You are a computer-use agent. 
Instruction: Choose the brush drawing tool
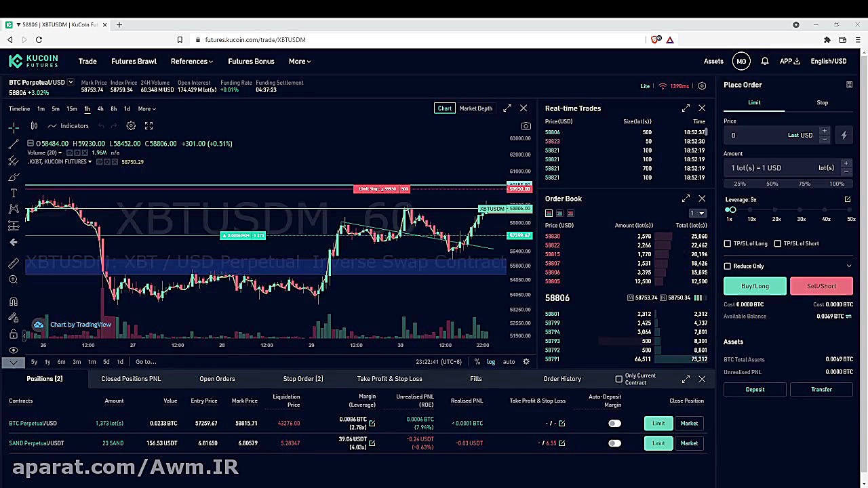pos(14,177)
